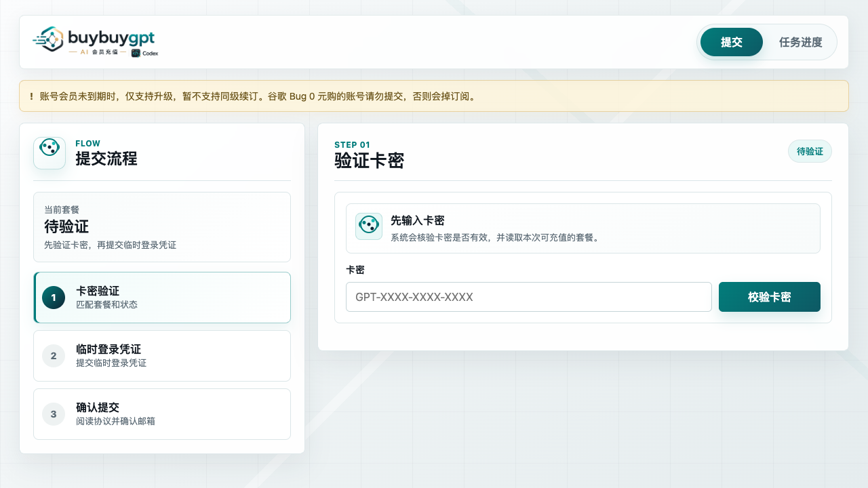Click the number 2 step circle

coord(54,356)
